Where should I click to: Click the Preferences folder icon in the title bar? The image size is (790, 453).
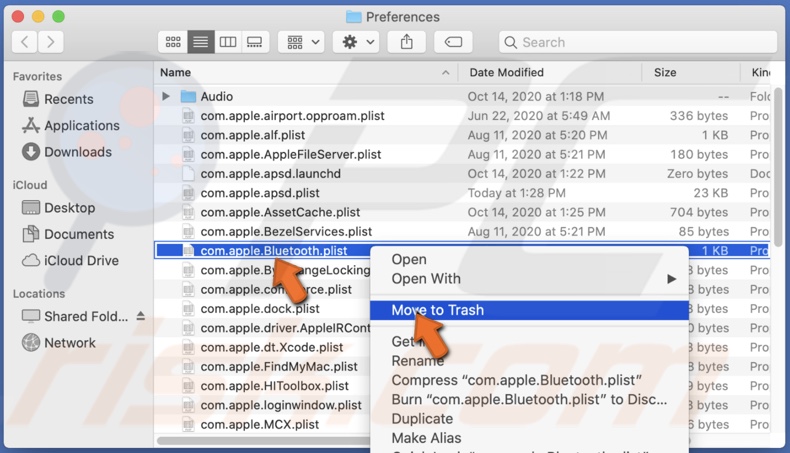[354, 17]
